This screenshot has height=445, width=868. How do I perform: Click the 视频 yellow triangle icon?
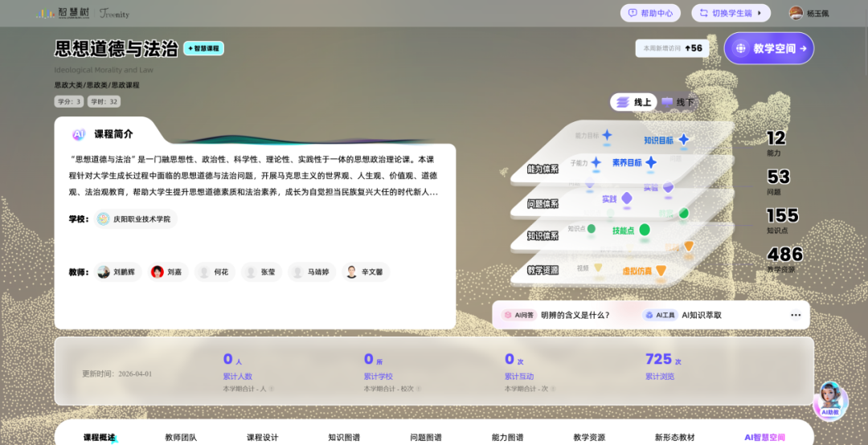pos(598,268)
